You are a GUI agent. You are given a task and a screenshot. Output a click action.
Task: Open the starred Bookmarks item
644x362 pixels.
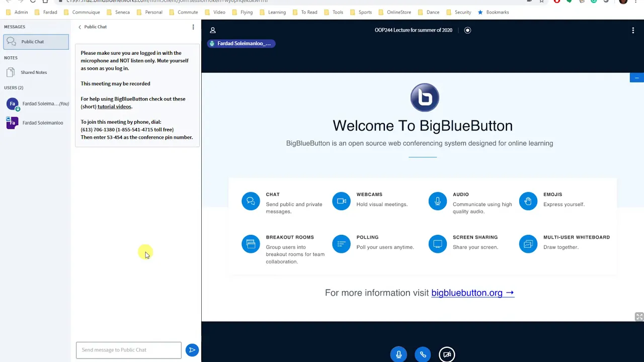coord(493,12)
